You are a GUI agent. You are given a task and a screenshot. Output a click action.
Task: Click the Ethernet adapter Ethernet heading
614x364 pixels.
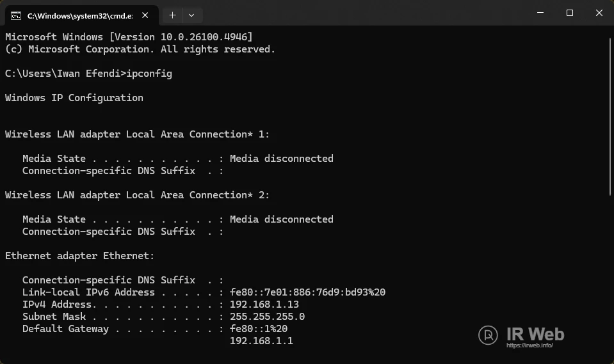(x=80, y=256)
